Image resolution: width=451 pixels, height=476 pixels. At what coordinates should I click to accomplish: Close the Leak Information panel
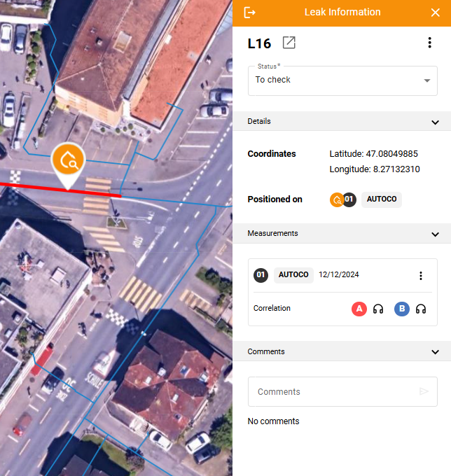pos(435,13)
